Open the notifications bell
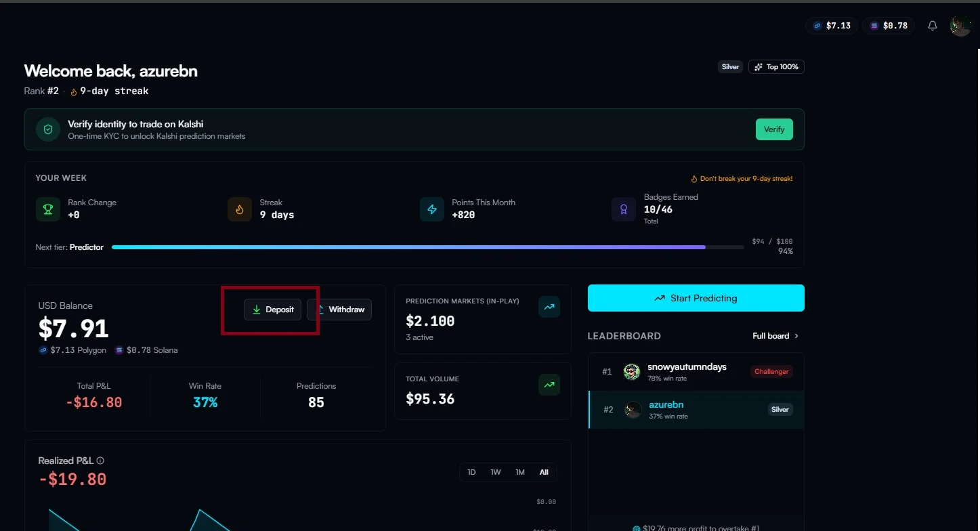Screen dimensions: 980x531 click(x=933, y=26)
